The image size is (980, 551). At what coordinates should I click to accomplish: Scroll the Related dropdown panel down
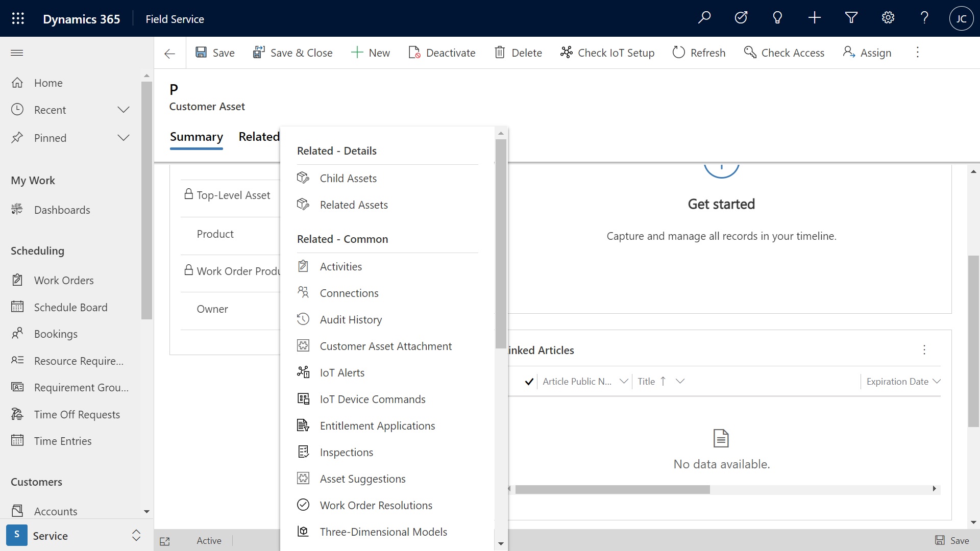(501, 543)
